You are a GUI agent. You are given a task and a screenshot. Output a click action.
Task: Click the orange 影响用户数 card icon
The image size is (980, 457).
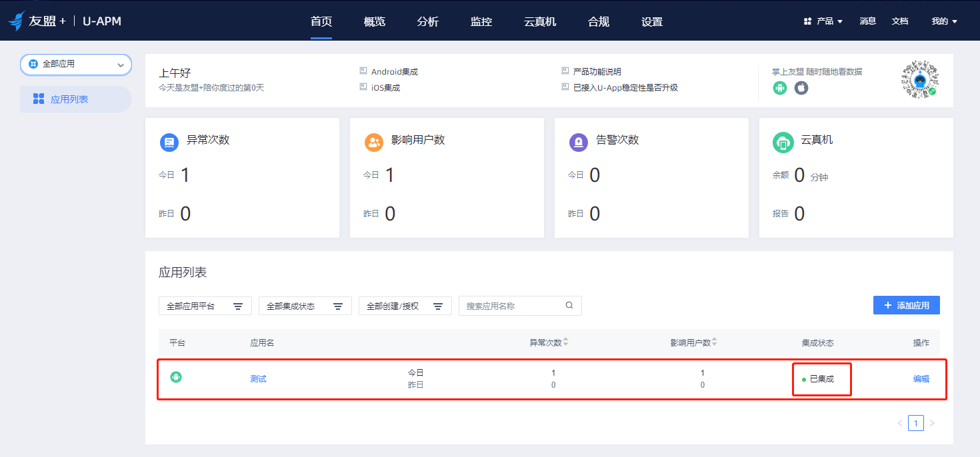click(374, 142)
